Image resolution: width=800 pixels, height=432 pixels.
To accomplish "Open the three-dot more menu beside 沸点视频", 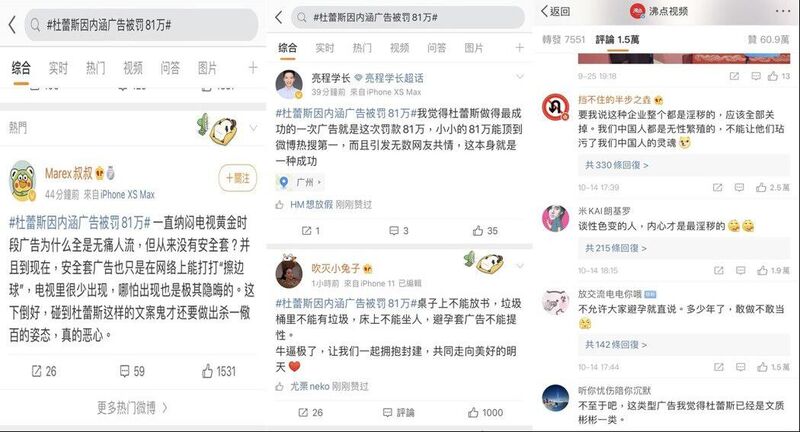I will pyautogui.click(x=783, y=11).
